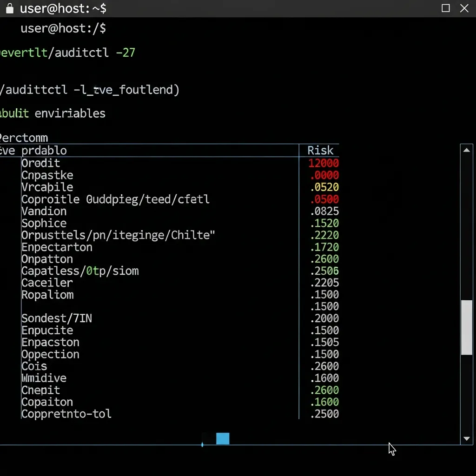Click the padlock icon in the title bar

click(x=9, y=8)
